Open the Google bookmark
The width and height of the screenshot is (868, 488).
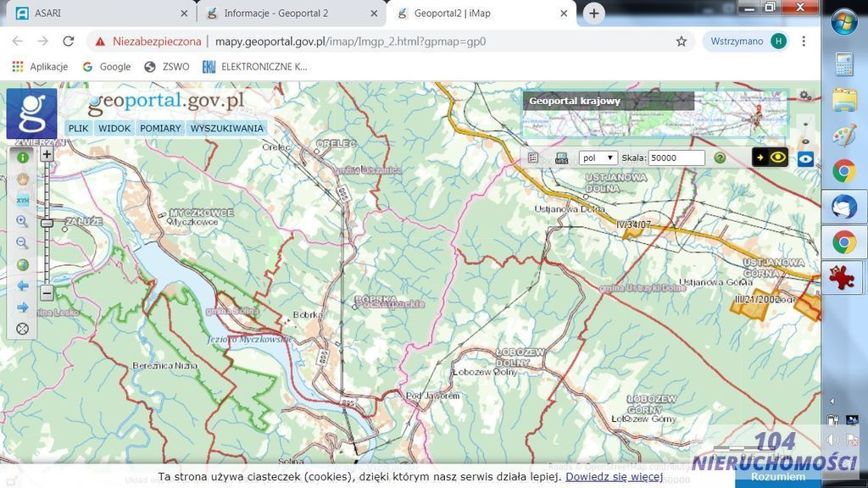point(107,67)
